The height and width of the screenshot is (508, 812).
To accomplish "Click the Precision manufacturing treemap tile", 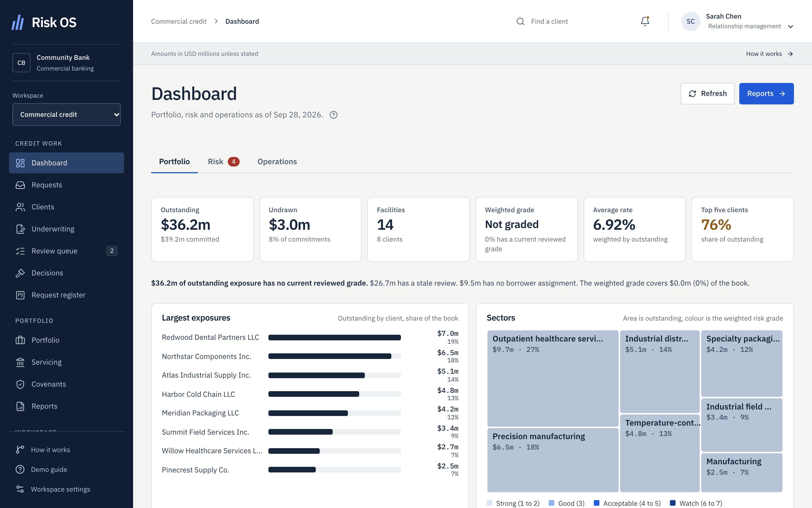I will pos(553,460).
